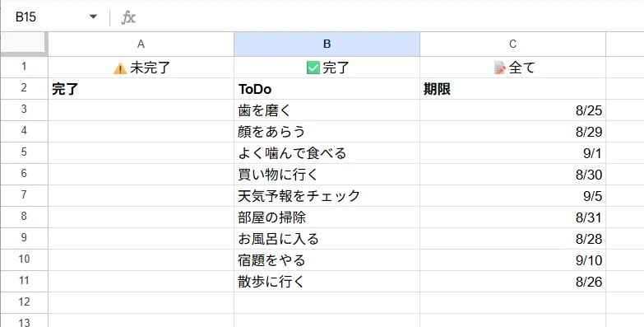Click the fx formula icon

[128, 17]
